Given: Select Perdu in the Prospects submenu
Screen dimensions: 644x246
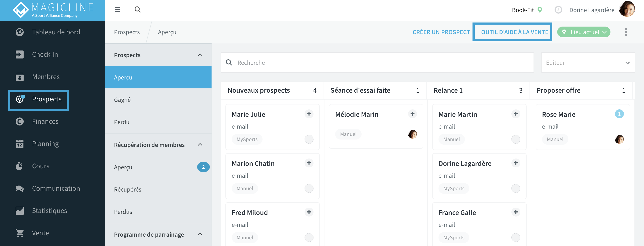Looking at the screenshot, I should coord(158,122).
